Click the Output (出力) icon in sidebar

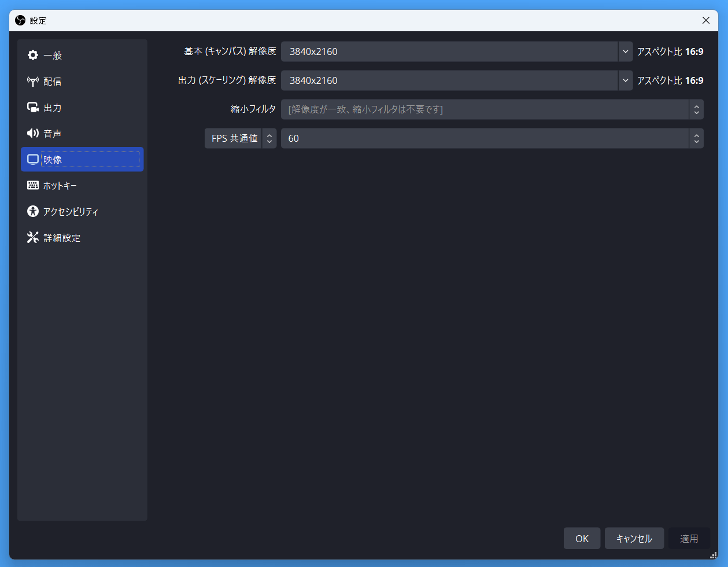point(33,108)
